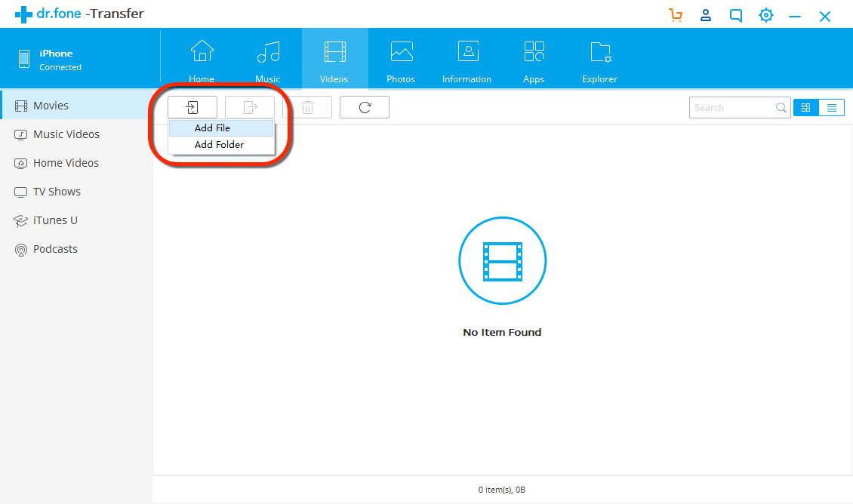
Task: Open the shopping cart icon
Action: tap(676, 15)
